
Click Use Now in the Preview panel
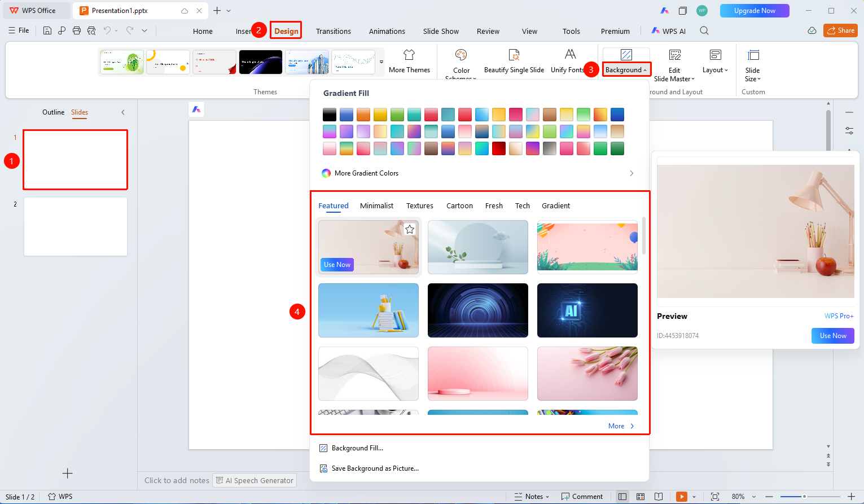pos(833,336)
